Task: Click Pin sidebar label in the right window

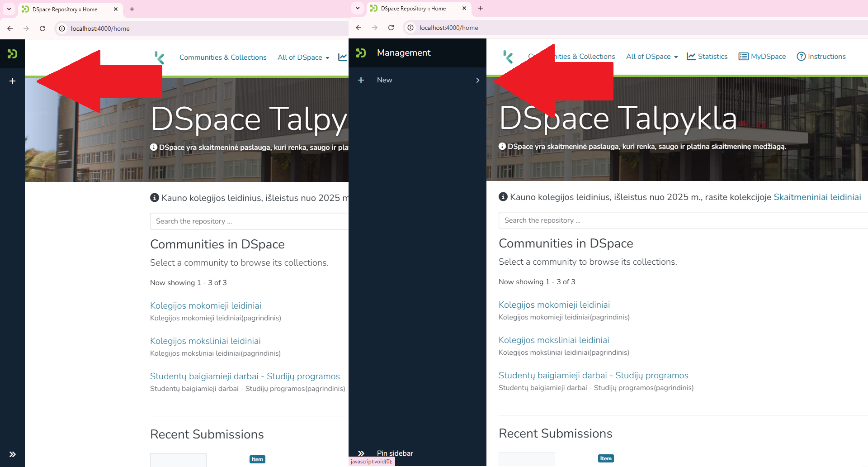Action: (395, 453)
